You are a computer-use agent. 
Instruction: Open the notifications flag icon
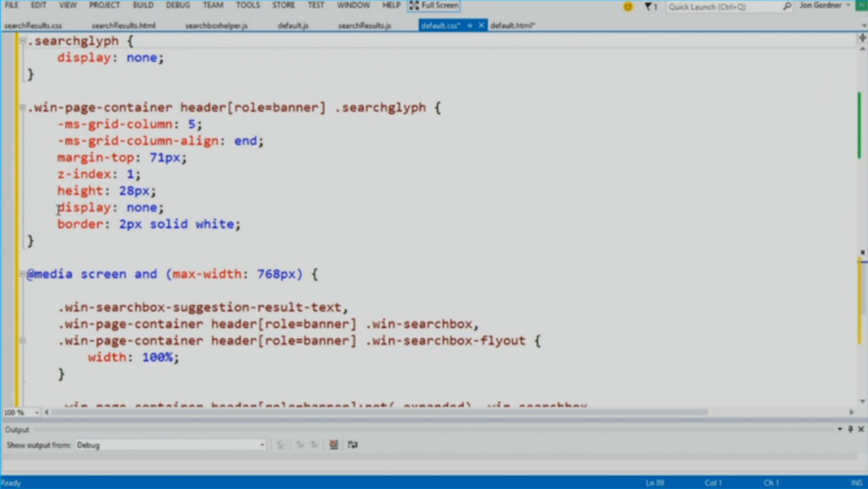[x=650, y=7]
